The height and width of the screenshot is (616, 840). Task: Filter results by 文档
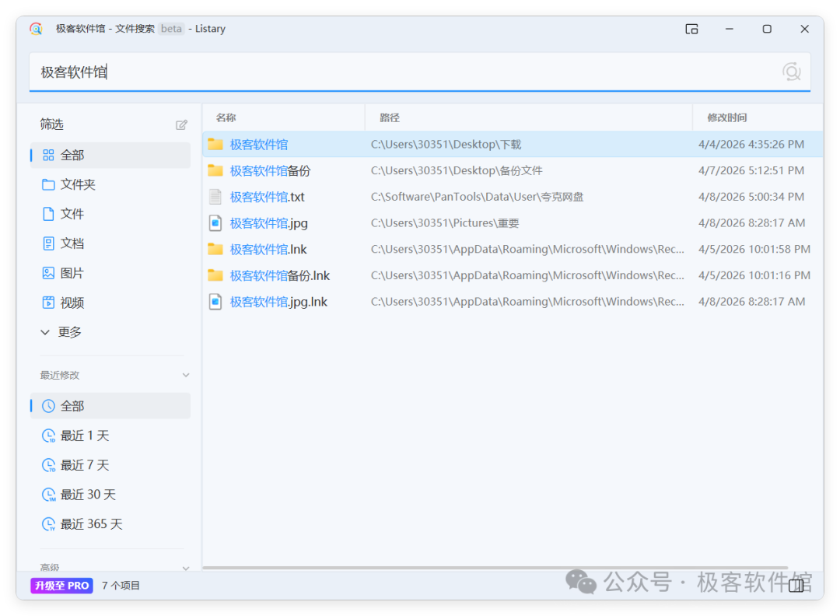click(x=110, y=243)
